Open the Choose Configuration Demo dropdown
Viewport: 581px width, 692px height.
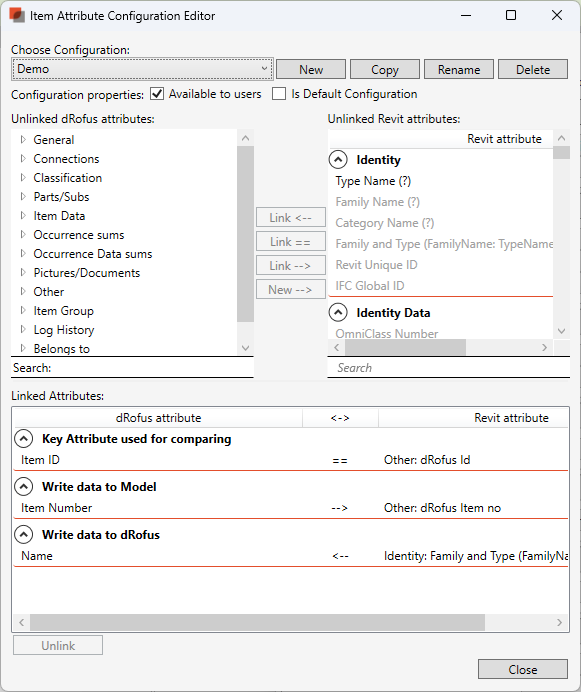[x=142, y=69]
